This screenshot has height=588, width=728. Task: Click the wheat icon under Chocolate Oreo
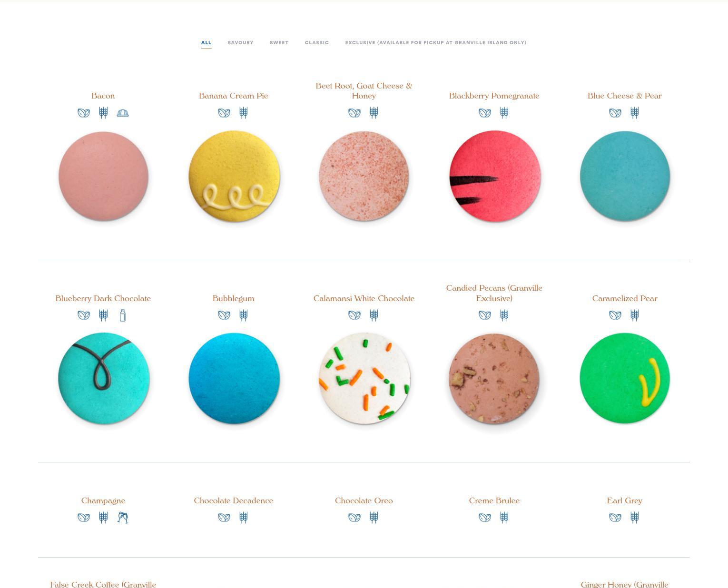374,518
